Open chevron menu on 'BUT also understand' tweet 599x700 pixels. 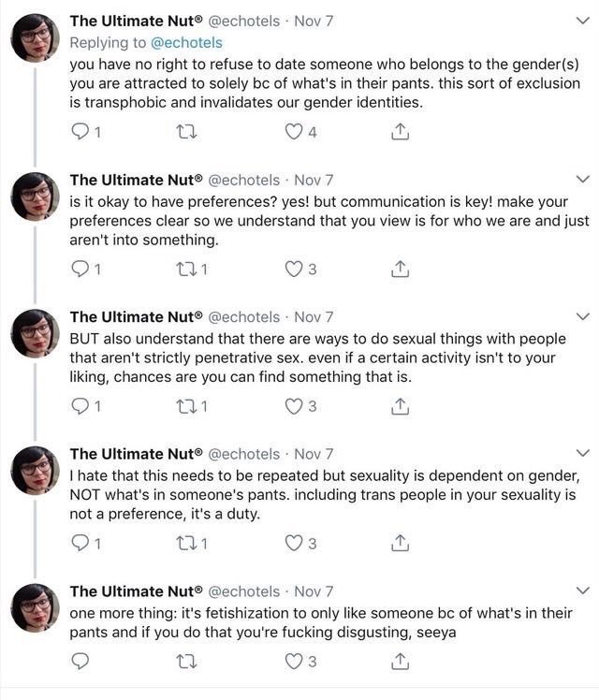coord(583,316)
